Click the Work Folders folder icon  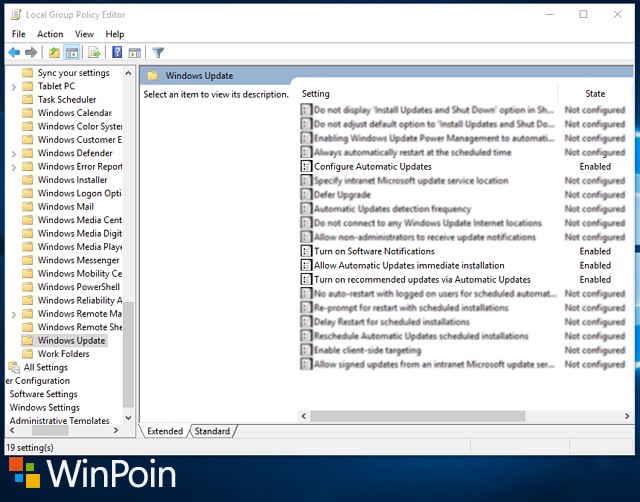27,354
